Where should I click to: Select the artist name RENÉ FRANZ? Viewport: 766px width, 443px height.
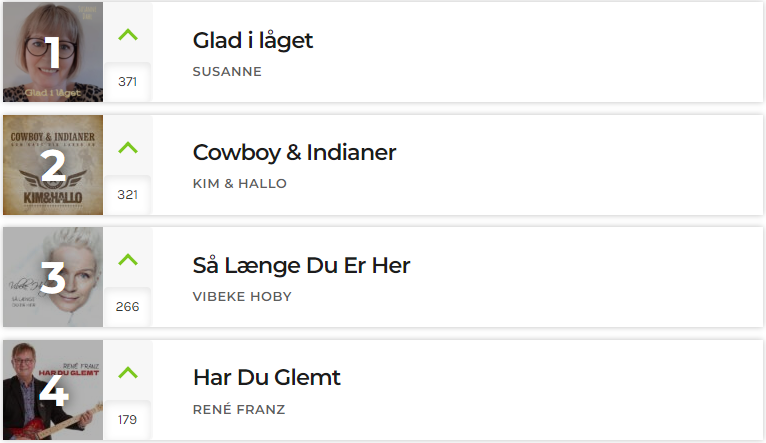point(239,409)
